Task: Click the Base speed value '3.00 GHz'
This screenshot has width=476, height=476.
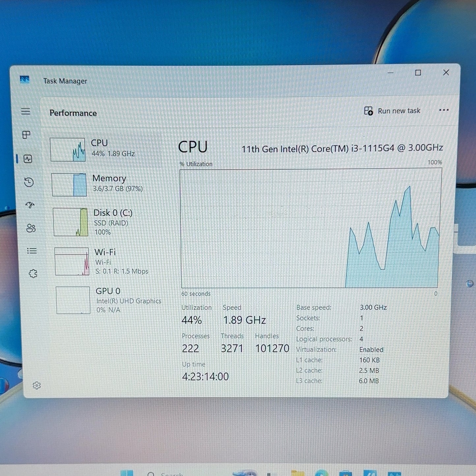Action: 373,307
